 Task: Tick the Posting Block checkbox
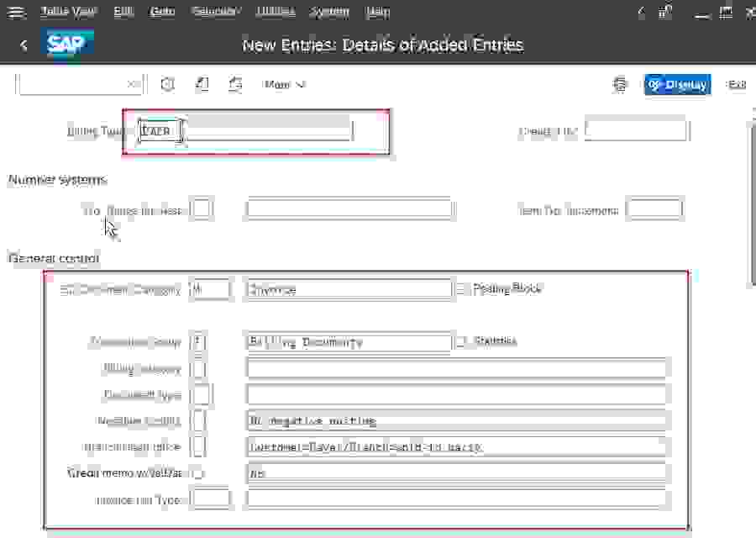[x=461, y=289]
